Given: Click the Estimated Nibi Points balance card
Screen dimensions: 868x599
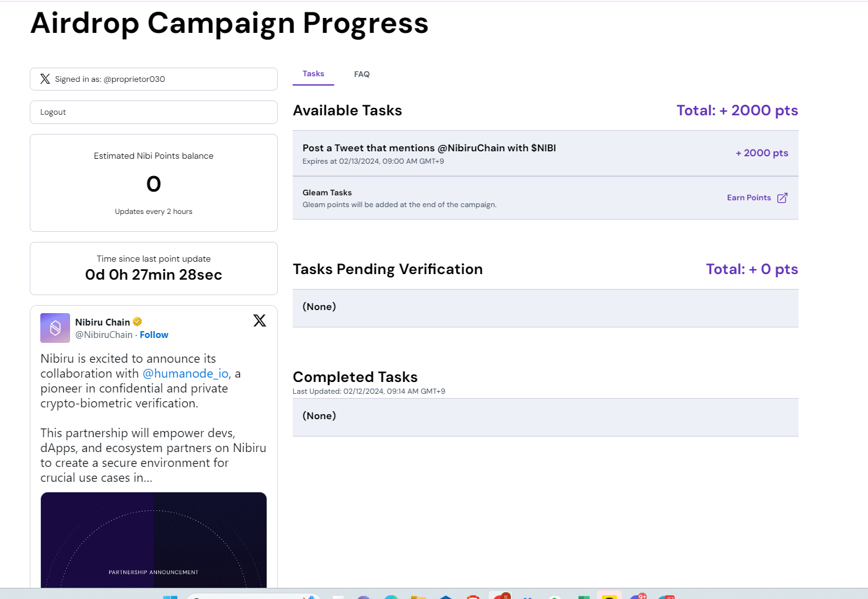Looking at the screenshot, I should [154, 183].
